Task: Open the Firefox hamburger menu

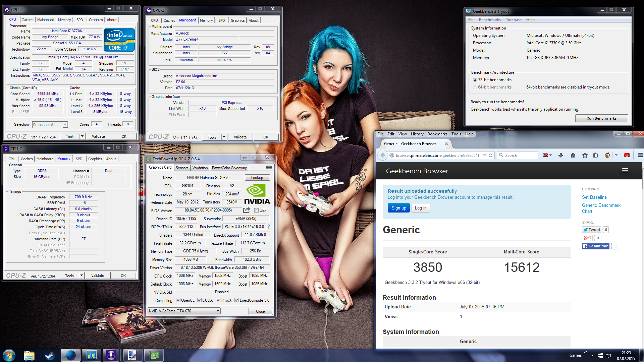Action: pos(640,155)
